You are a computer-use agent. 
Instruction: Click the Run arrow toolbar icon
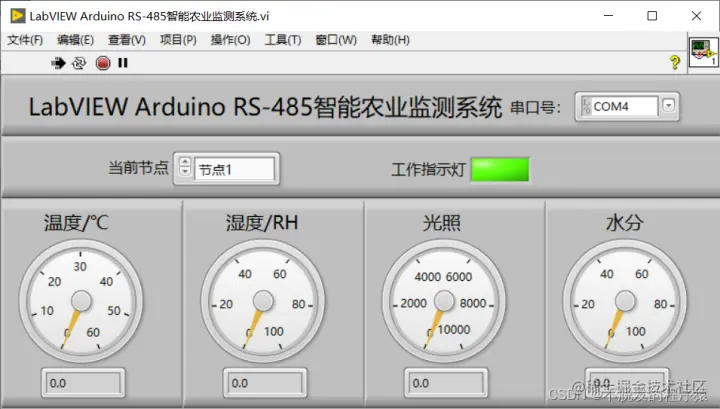point(58,63)
